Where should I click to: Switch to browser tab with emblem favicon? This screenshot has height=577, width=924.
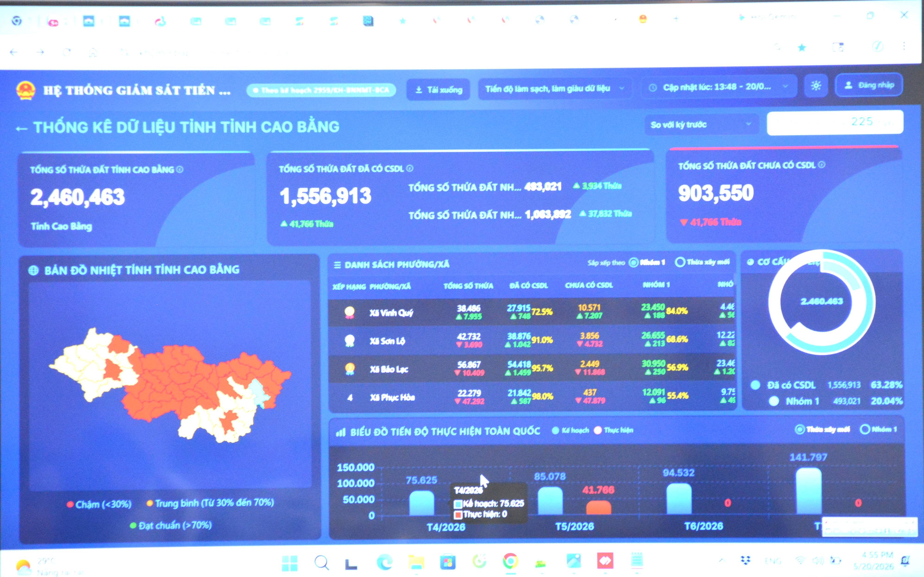(x=643, y=19)
